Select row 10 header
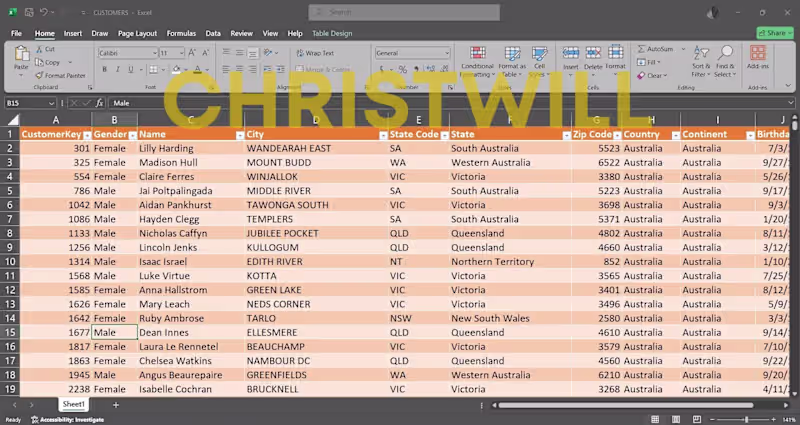 pyautogui.click(x=10, y=262)
